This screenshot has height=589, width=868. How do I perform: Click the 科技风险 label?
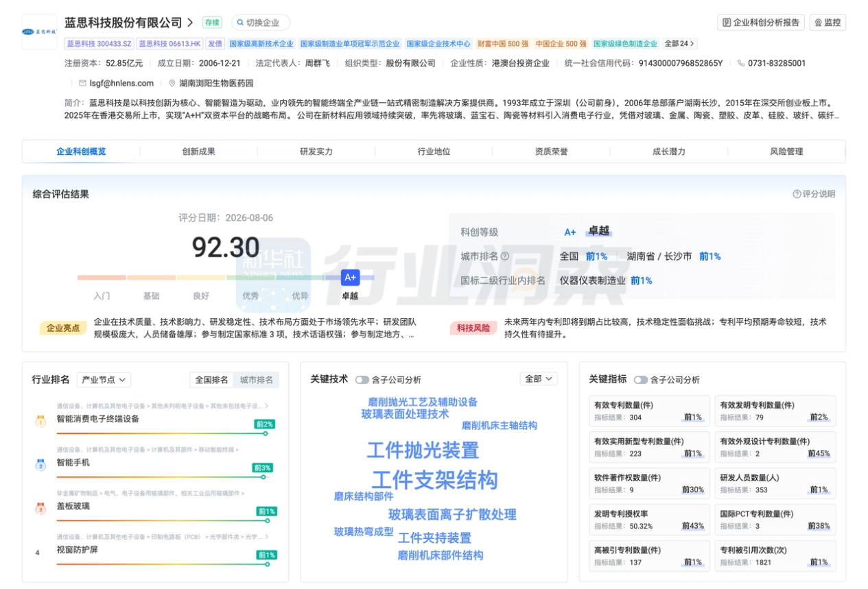pyautogui.click(x=473, y=328)
